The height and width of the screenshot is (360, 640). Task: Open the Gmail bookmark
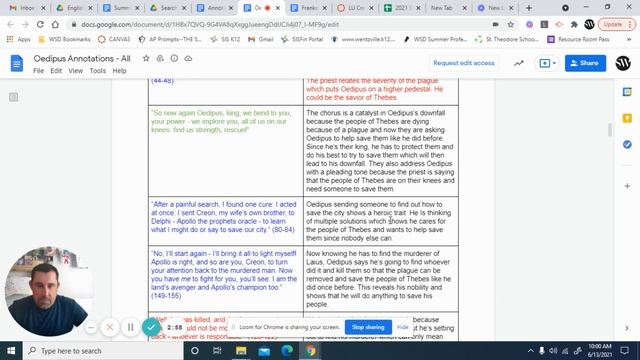point(261,40)
